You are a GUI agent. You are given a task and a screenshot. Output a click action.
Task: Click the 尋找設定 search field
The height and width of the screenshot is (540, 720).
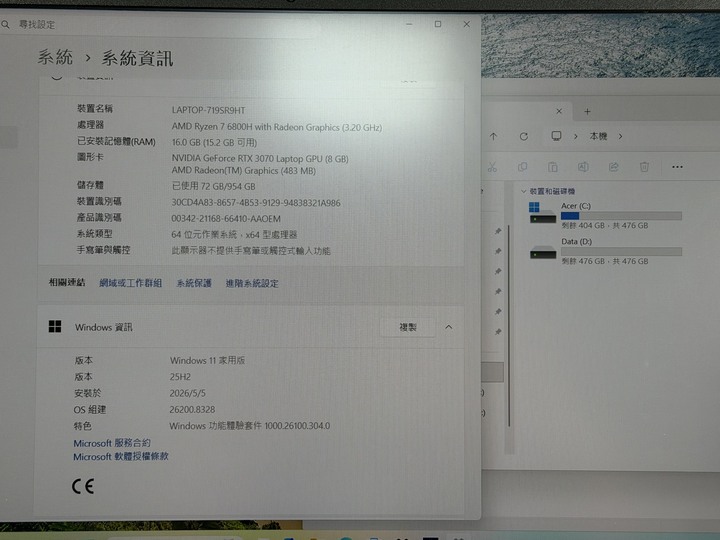(x=161, y=24)
